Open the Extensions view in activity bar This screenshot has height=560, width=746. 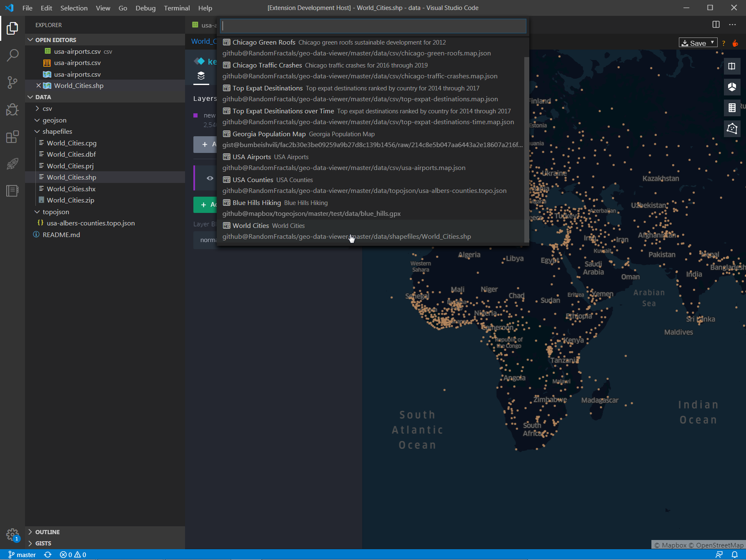pos(13,137)
